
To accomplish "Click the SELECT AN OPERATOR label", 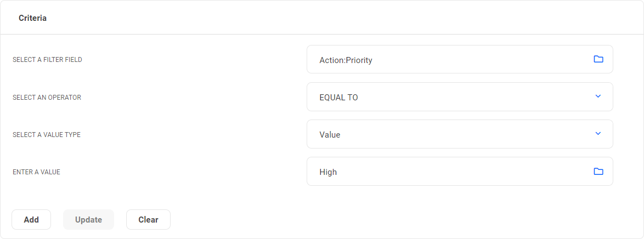I will tap(47, 98).
